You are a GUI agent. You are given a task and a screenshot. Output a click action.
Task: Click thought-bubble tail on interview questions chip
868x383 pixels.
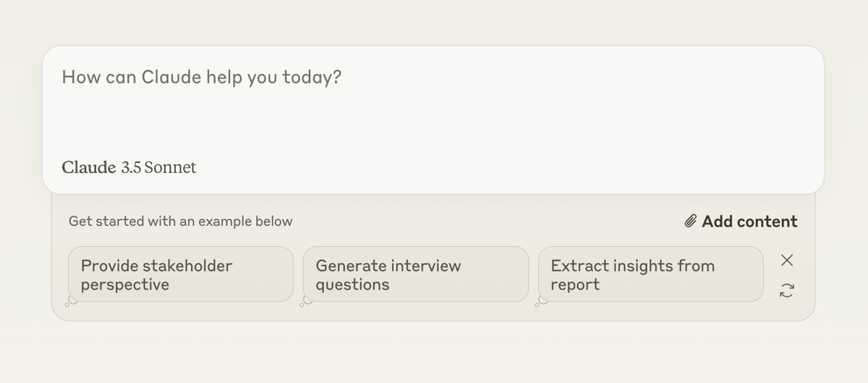(306, 301)
